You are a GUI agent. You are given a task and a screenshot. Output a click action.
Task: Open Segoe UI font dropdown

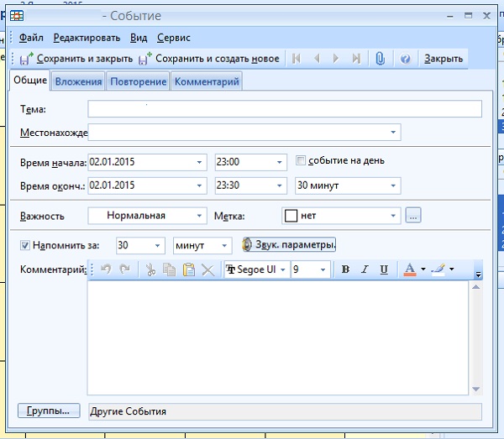point(283,269)
